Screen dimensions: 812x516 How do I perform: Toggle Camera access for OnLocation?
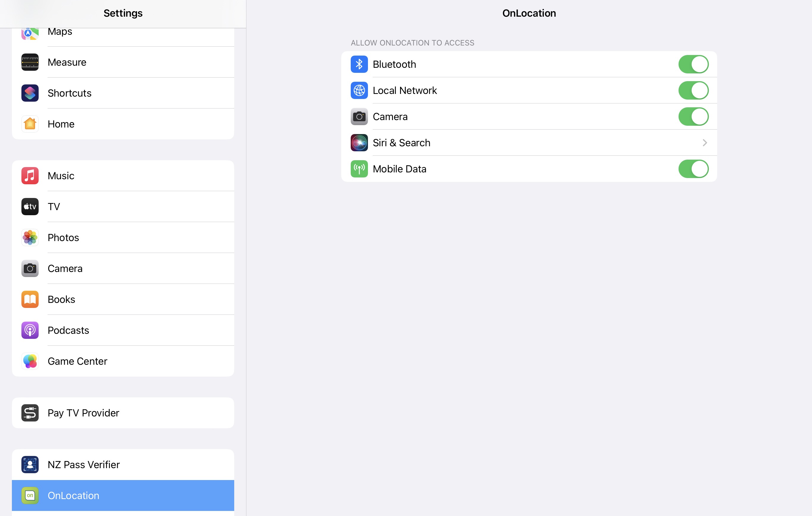pos(693,117)
